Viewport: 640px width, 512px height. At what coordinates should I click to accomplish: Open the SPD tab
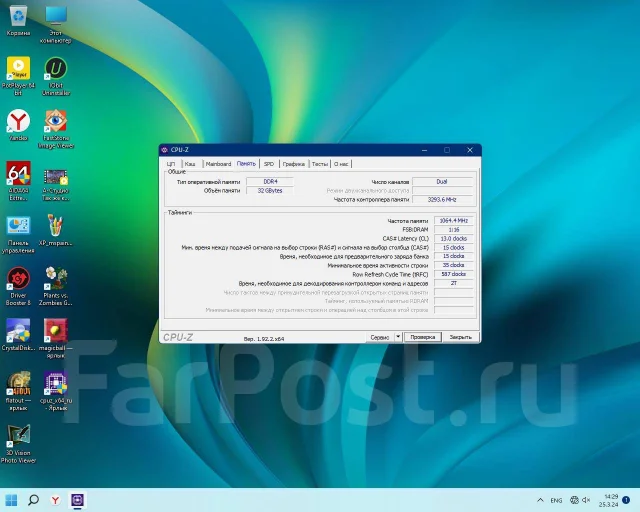pyautogui.click(x=269, y=164)
